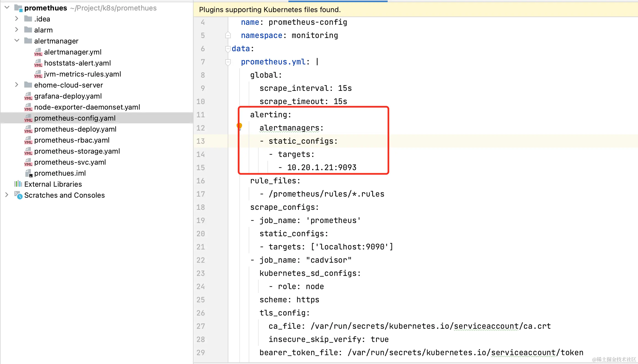Open prometheus-deploy.yaml in the tree
The width and height of the screenshot is (638, 364).
pos(75,129)
